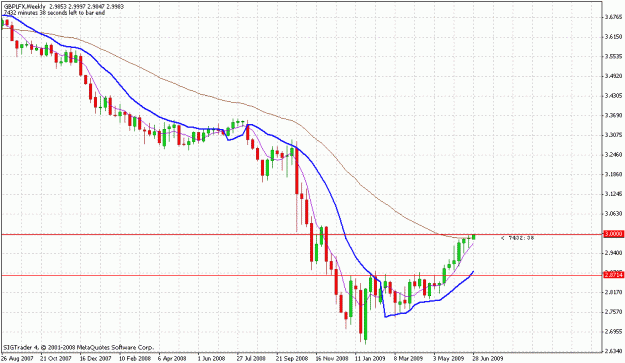Image resolution: width=625 pixels, height=363 pixels.
Task: Click the 2.8170 price axis label
Action: click(613, 292)
